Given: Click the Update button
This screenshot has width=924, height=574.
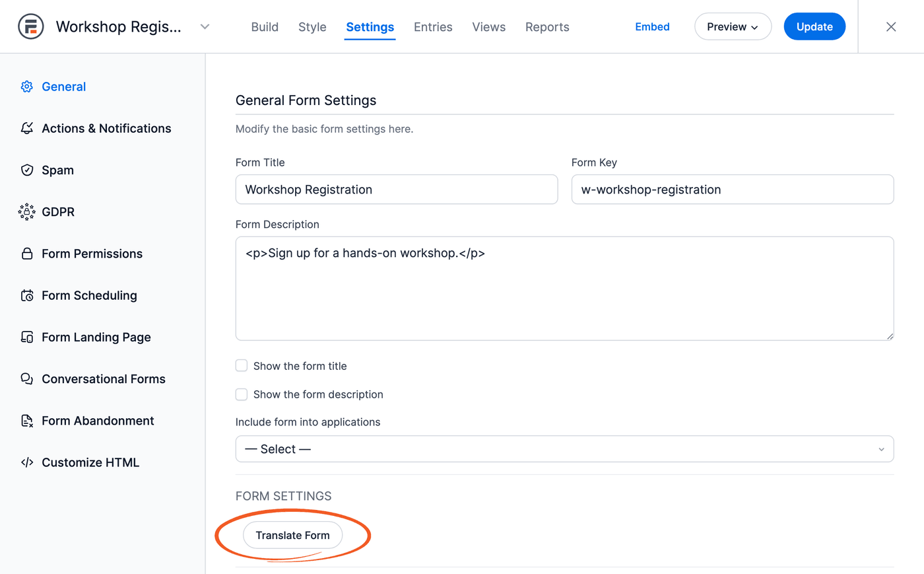Looking at the screenshot, I should click(814, 26).
